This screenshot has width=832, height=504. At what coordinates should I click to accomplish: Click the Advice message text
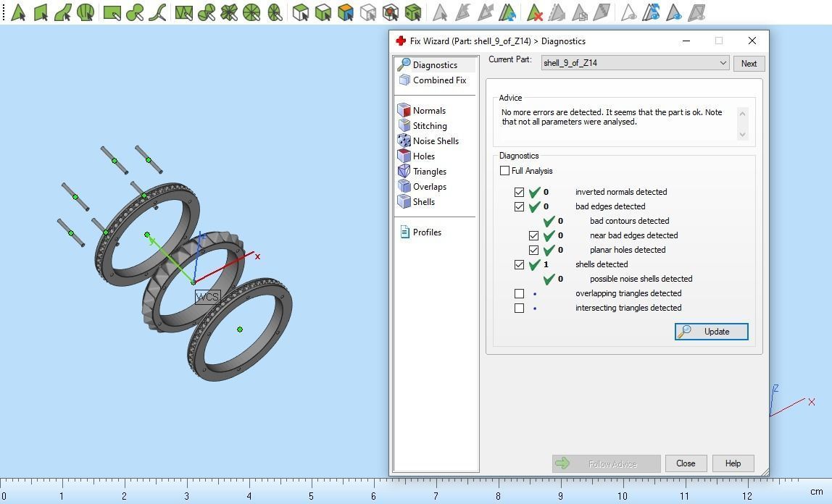coord(612,117)
